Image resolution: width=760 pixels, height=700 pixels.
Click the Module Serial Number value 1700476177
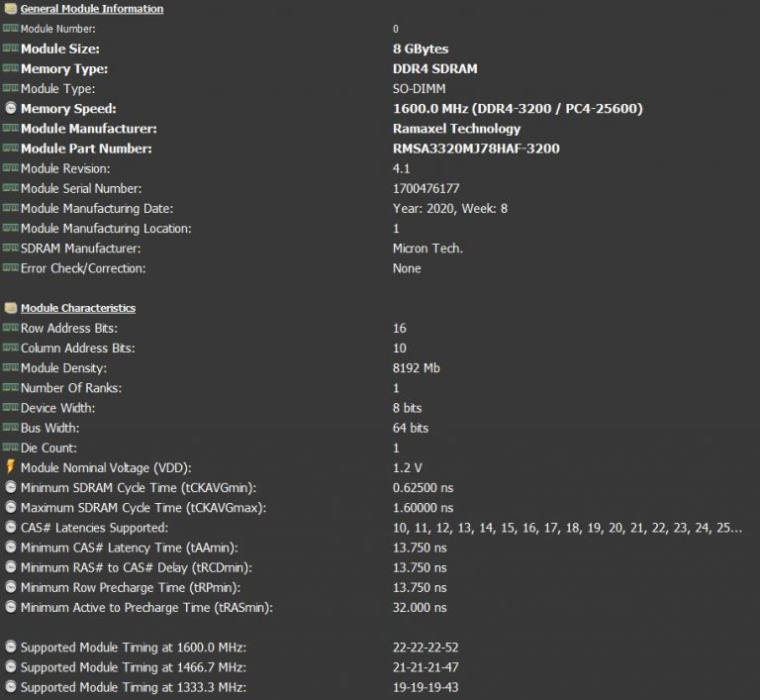pyautogui.click(x=427, y=188)
